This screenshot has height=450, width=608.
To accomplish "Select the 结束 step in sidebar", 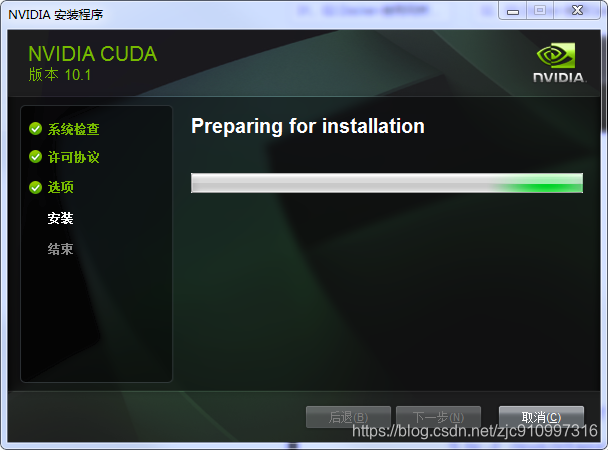I will point(60,249).
